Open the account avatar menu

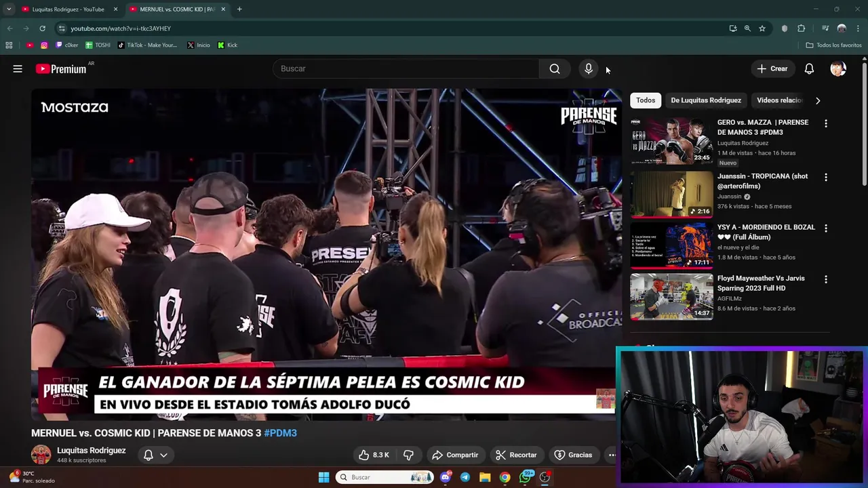click(838, 68)
